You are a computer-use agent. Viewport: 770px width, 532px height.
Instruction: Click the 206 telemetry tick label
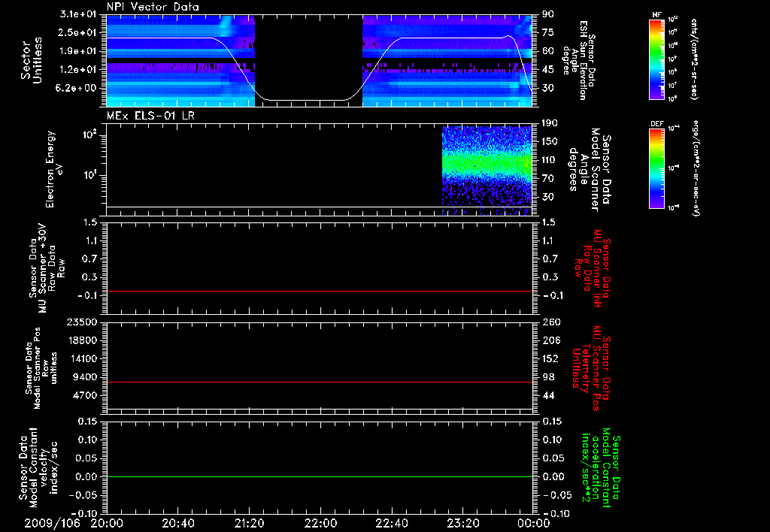click(x=551, y=340)
